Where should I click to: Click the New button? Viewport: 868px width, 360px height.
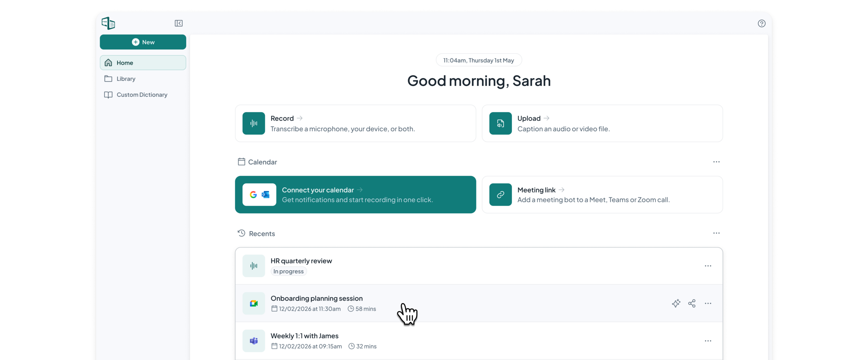[x=143, y=42]
